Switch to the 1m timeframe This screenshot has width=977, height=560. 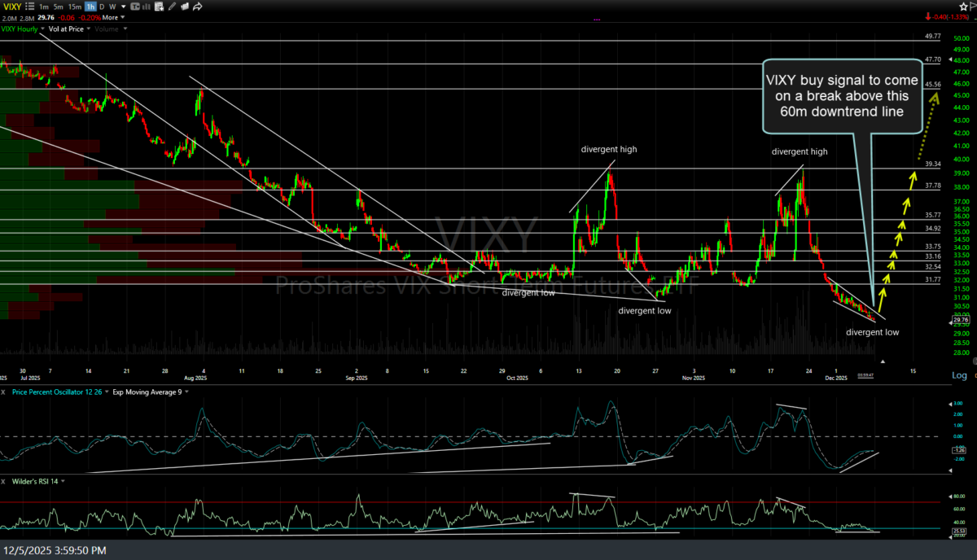point(44,7)
